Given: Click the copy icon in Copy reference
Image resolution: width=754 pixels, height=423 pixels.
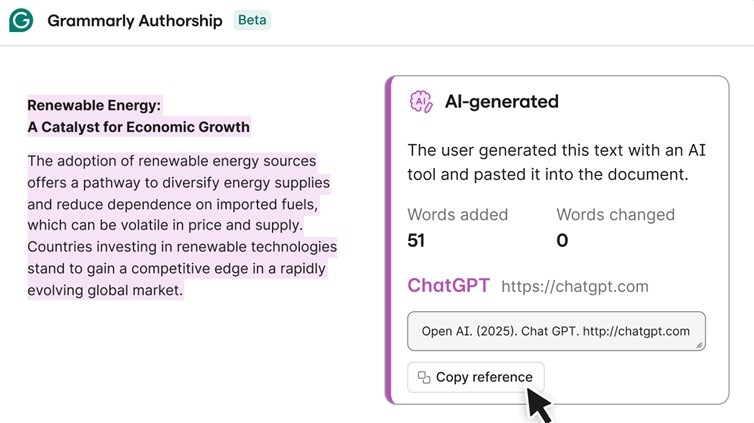Looking at the screenshot, I should pos(424,377).
